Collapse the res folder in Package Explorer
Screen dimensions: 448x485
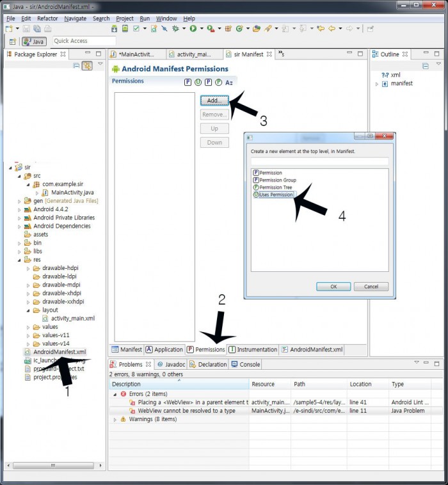pyautogui.click(x=19, y=260)
